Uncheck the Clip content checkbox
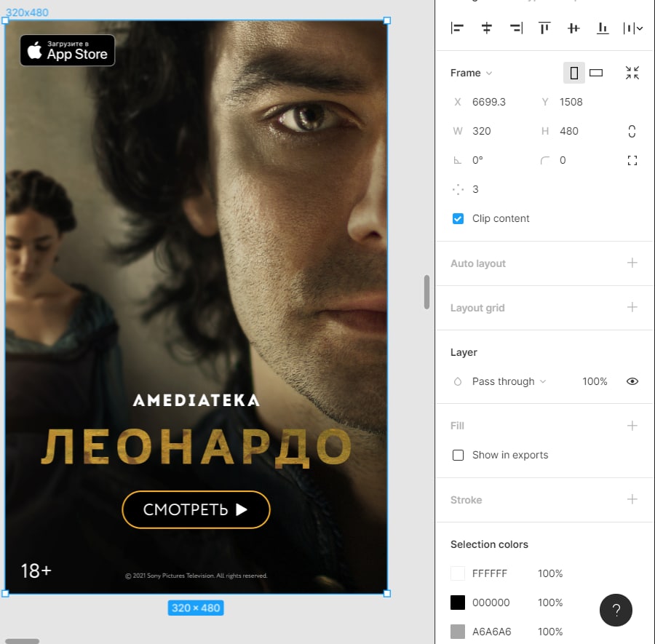 pyautogui.click(x=458, y=218)
